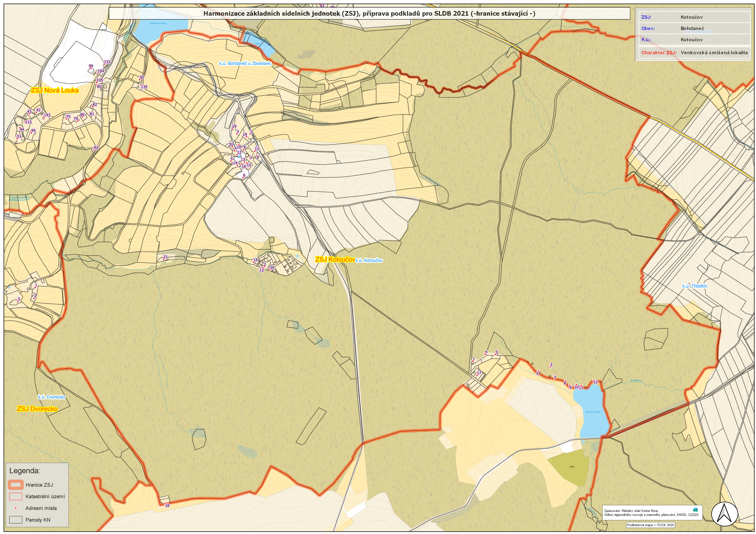Click address point 18 at bottom

click(165, 503)
